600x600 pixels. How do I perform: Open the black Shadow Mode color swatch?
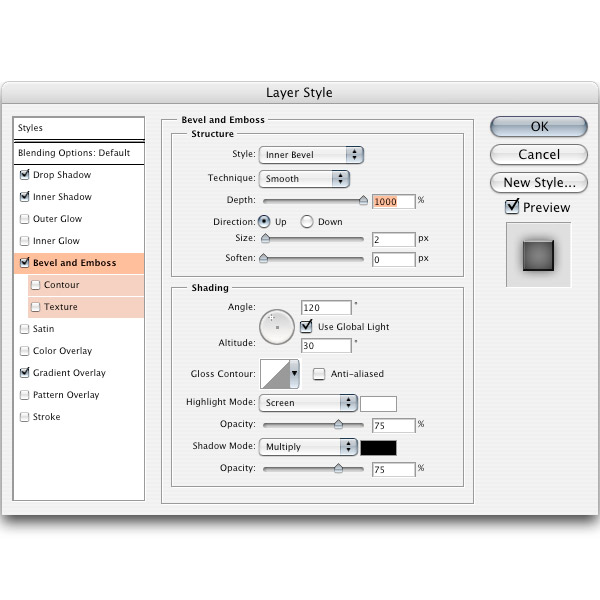coord(378,448)
